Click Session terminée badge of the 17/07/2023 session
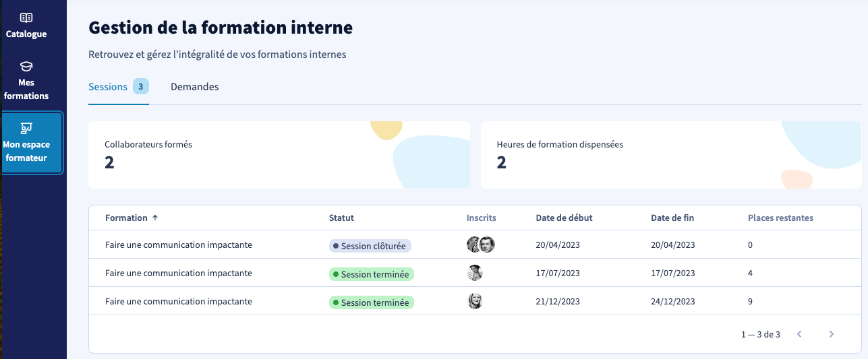 372,274
